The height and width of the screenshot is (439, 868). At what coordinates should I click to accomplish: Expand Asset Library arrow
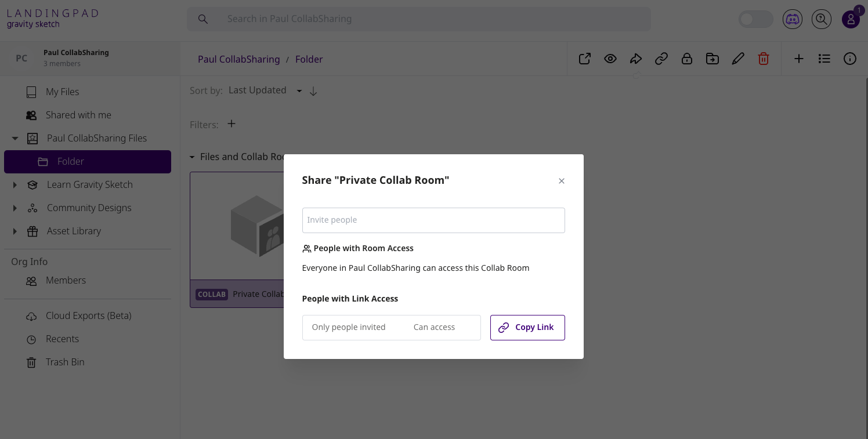(x=15, y=231)
